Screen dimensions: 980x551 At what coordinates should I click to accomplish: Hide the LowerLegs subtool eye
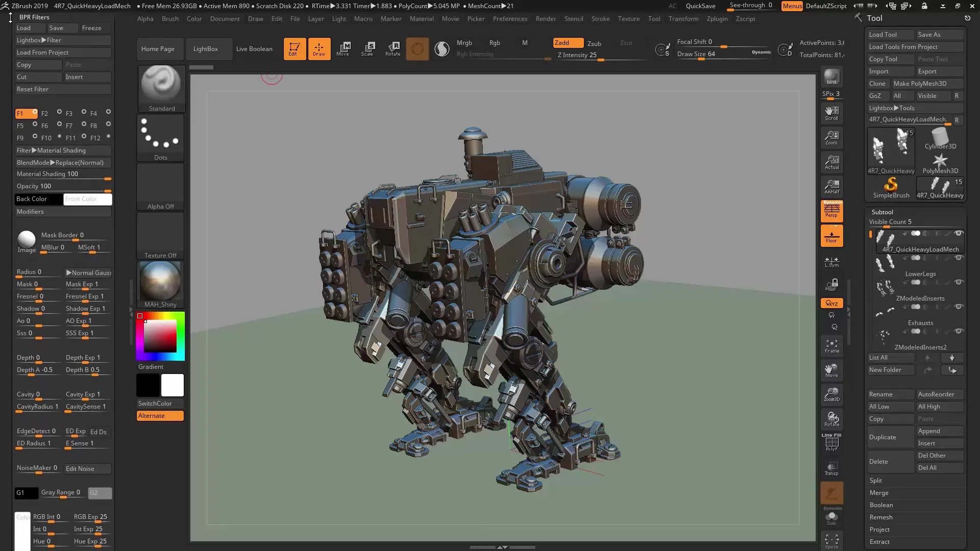pyautogui.click(x=959, y=258)
